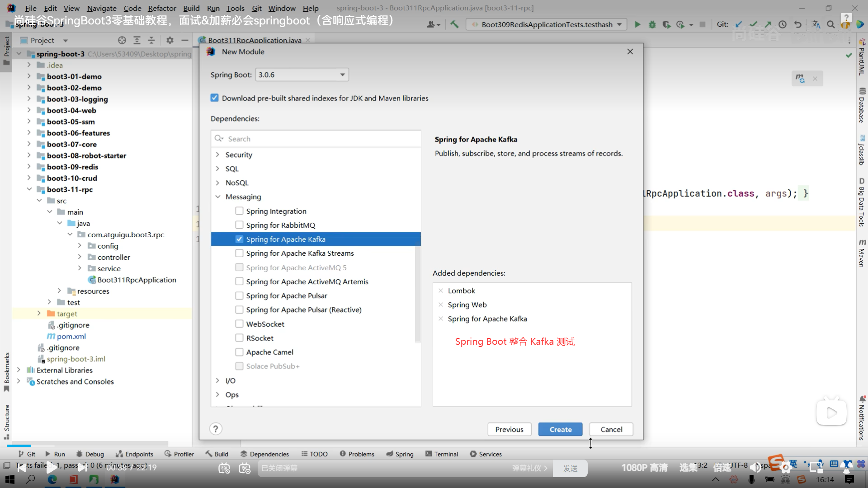Click the Previous button
The width and height of the screenshot is (868, 488).
[509, 429]
